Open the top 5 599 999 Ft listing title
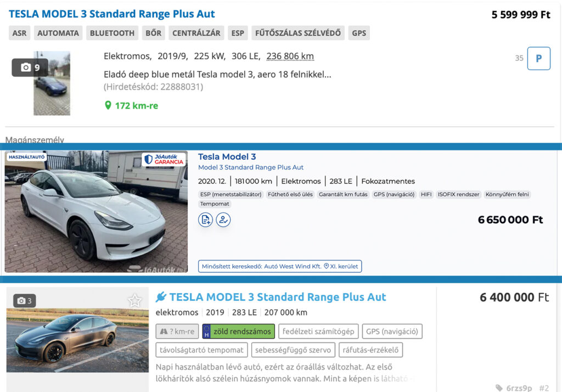 pos(112,14)
